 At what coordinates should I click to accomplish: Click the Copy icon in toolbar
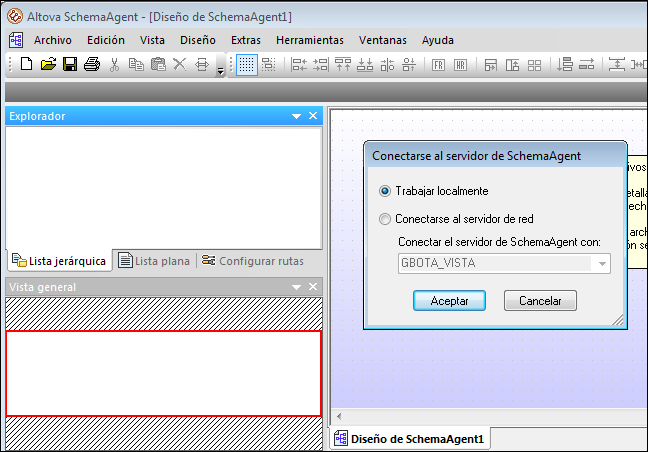[x=136, y=64]
